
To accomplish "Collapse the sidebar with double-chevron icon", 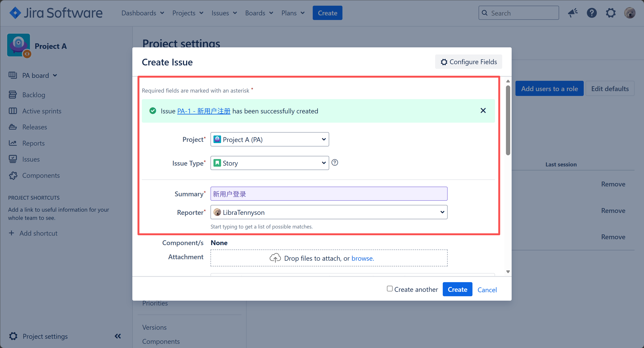I will (118, 336).
